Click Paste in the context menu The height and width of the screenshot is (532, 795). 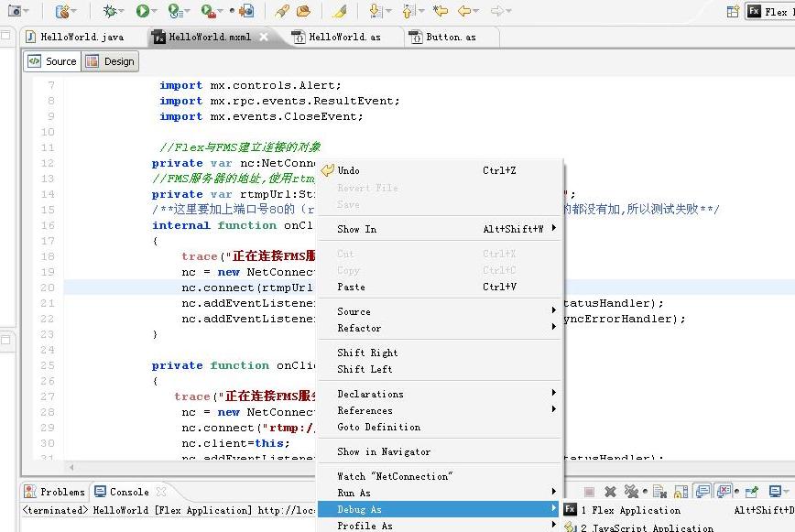[351, 287]
